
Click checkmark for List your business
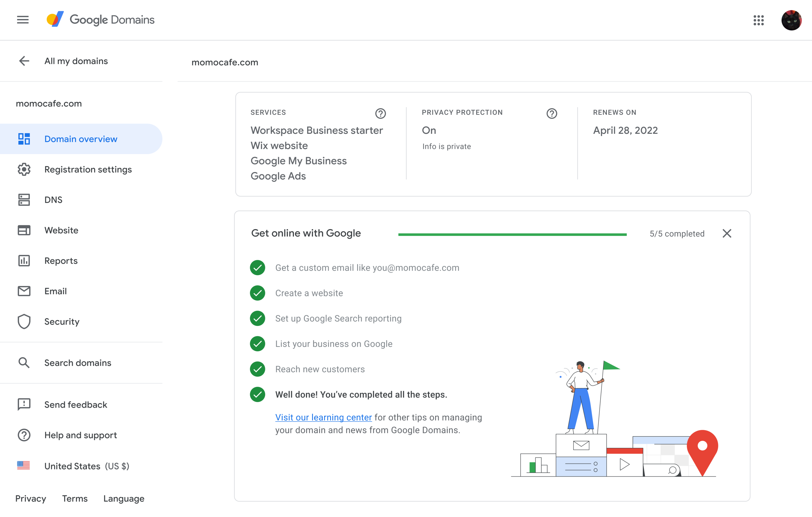(257, 344)
